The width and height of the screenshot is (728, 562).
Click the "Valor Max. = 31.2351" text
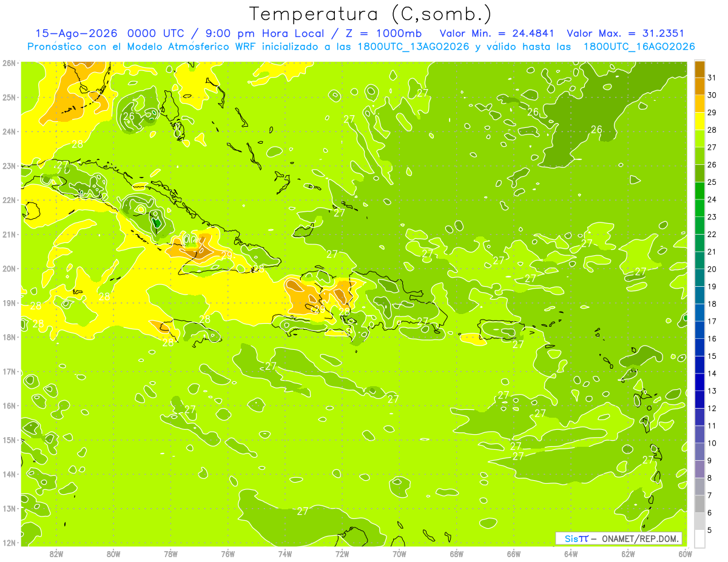[x=626, y=33]
